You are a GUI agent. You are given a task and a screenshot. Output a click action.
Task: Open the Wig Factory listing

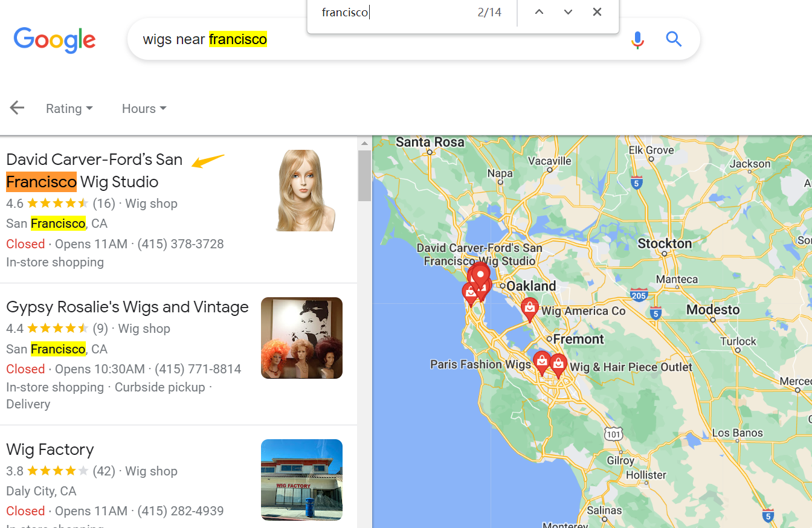coord(50,449)
